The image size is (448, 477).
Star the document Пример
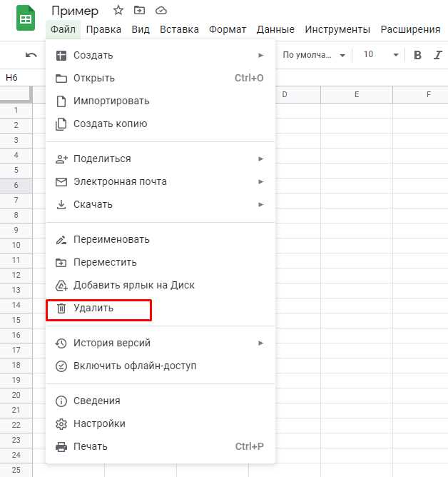point(118,11)
